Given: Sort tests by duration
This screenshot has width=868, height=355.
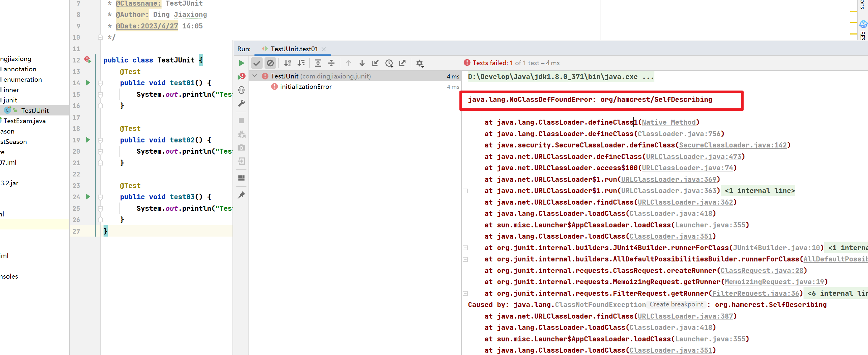Looking at the screenshot, I should [x=301, y=63].
